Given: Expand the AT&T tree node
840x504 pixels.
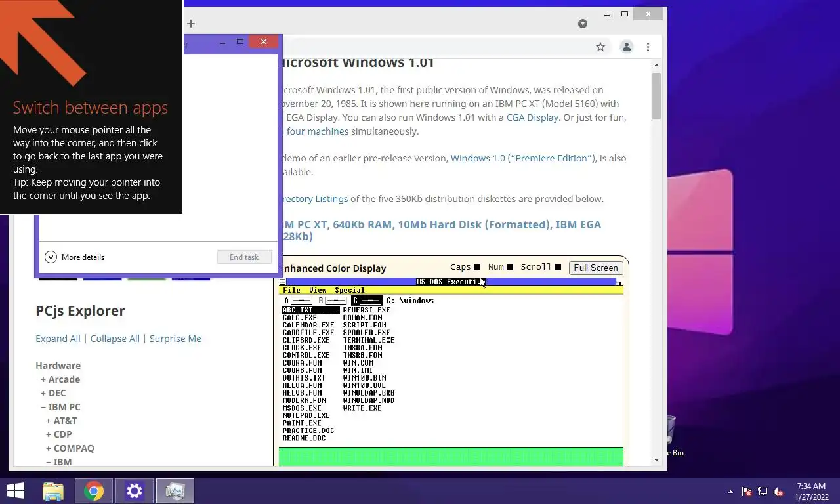Looking at the screenshot, I should coord(62,421).
